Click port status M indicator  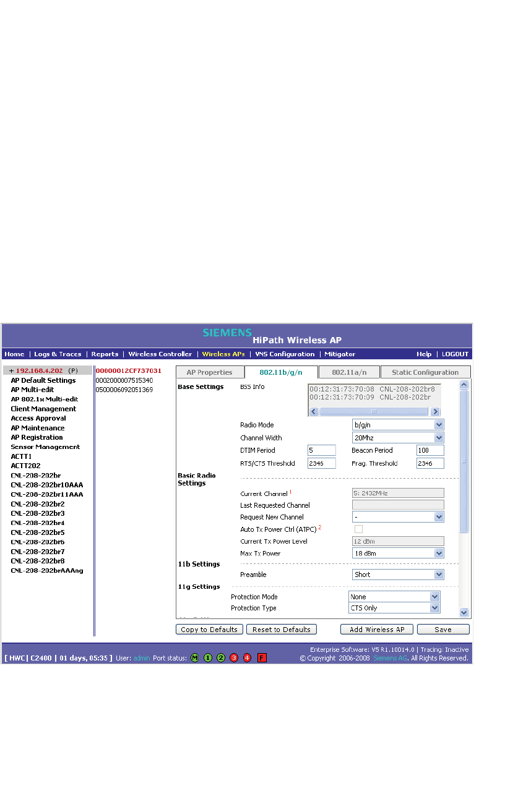click(x=194, y=657)
